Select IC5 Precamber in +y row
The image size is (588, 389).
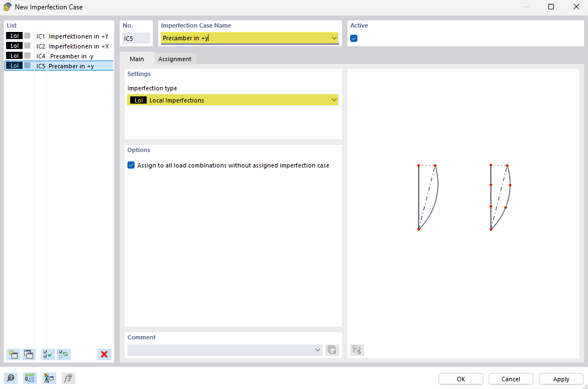coord(59,66)
